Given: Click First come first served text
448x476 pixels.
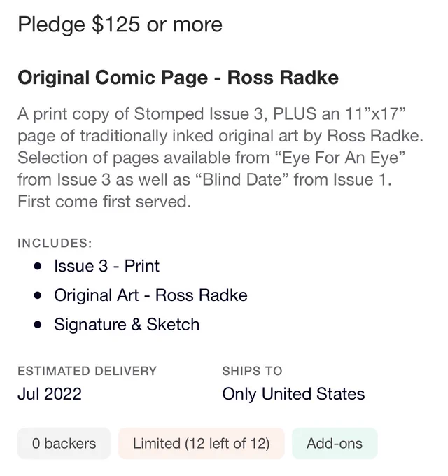Looking at the screenshot, I should point(104,202).
